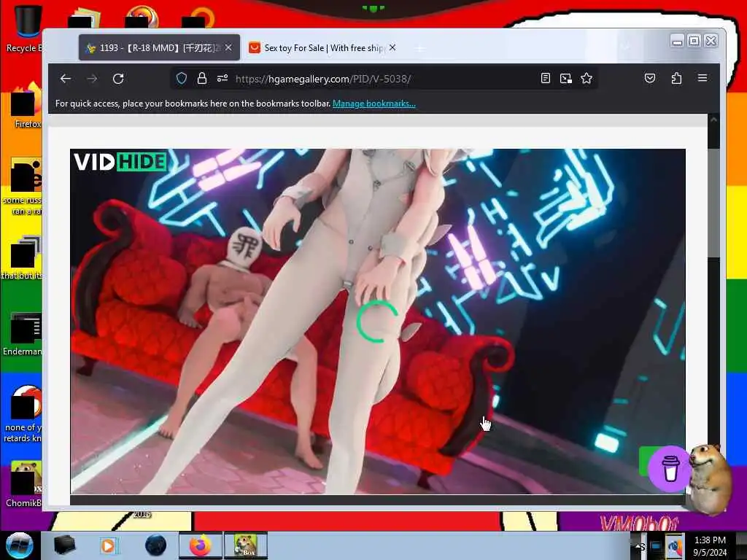Click the black box taskbar icon
The width and height of the screenshot is (747, 560).
click(x=64, y=545)
